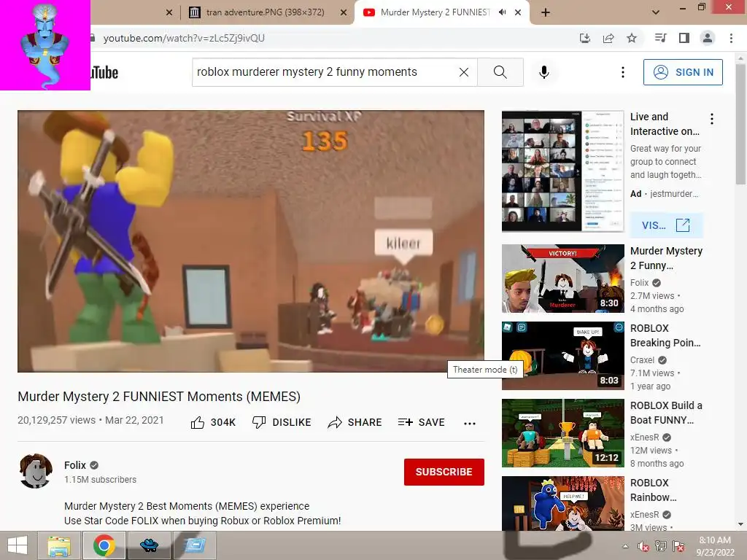747x560 pixels.
Task: Click the VIS... visit site ad button
Action: pyautogui.click(x=667, y=225)
